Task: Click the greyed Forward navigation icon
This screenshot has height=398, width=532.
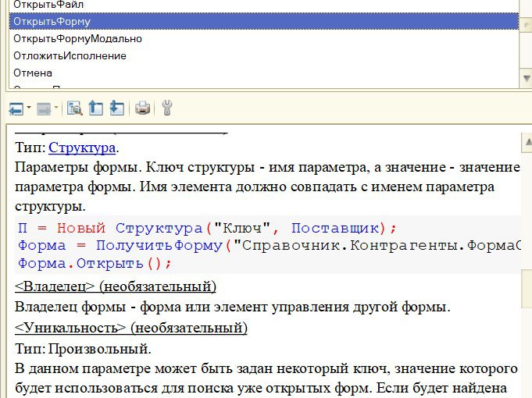Action: 44,108
